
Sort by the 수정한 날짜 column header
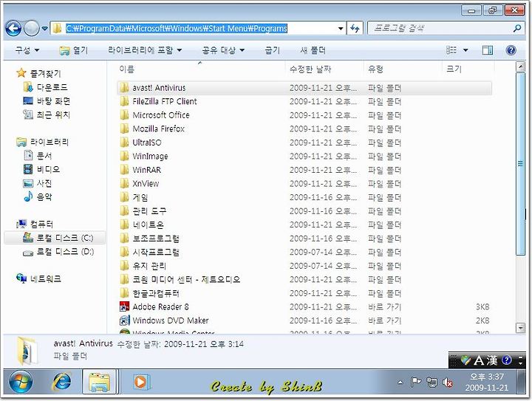(310, 69)
